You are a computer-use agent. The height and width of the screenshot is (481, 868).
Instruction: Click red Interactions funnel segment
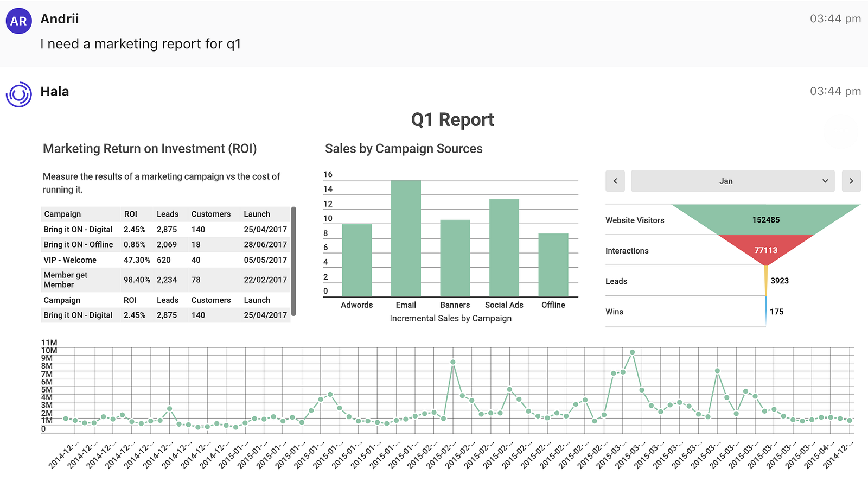(x=765, y=249)
